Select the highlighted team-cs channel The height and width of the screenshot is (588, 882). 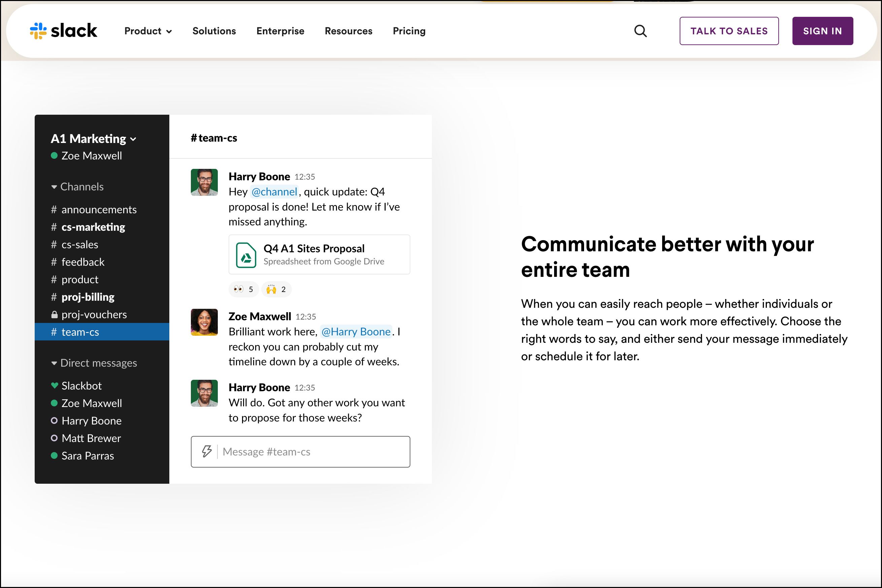pos(102,332)
